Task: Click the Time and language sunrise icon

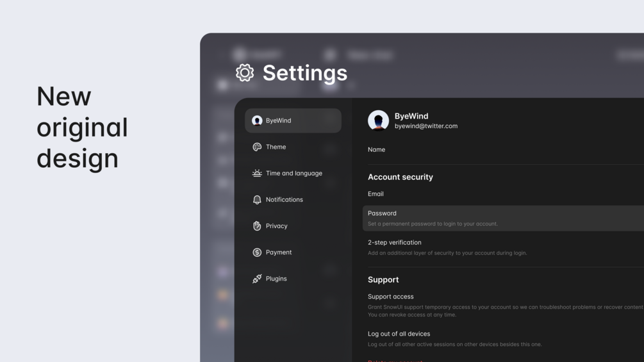Action: pos(257,173)
